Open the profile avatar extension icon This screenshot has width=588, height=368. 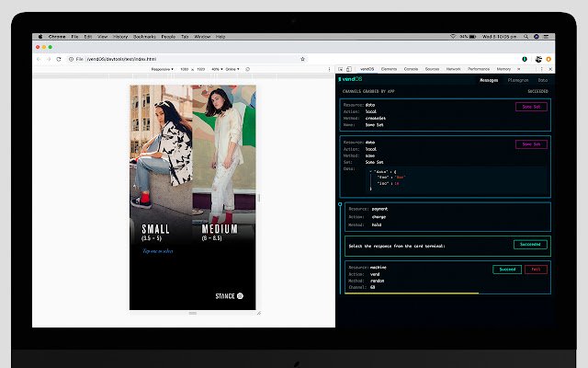[x=538, y=59]
